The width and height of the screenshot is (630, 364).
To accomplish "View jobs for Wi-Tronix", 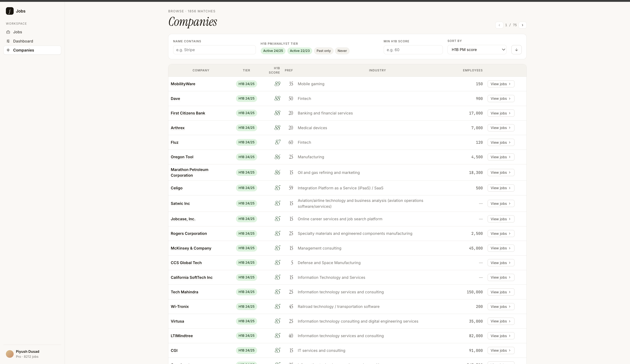I will (x=501, y=307).
